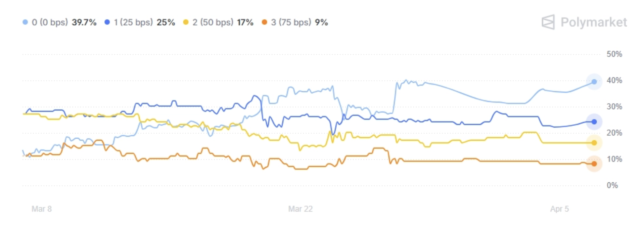644x227 pixels.
Task: Click the 50% y-axis label
Action: pos(614,54)
